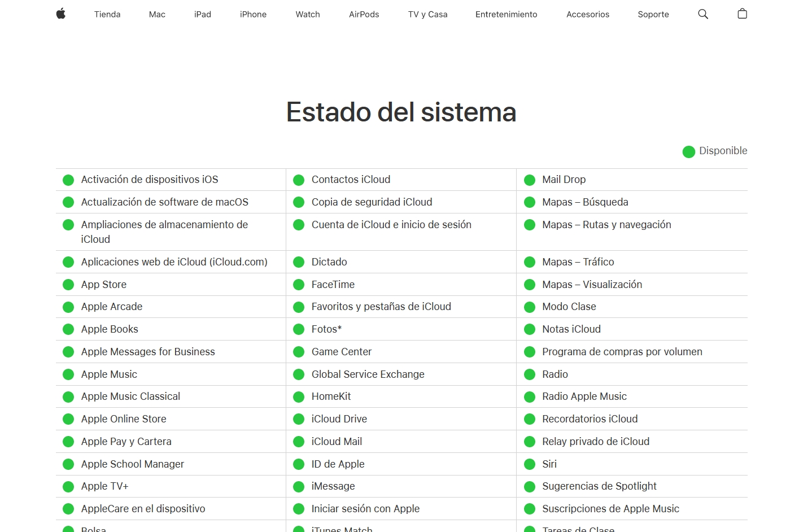Open the AirPods menu

tap(364, 14)
